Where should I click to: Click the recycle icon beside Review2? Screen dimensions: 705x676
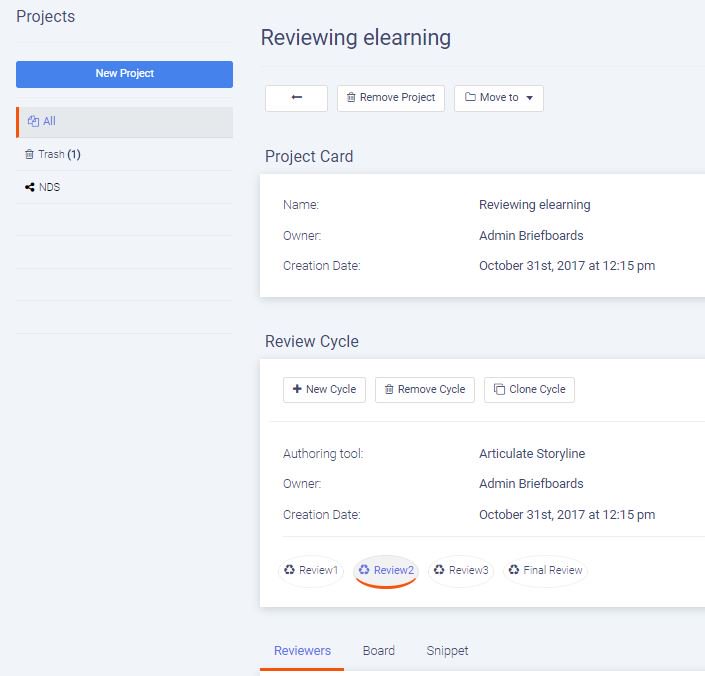click(364, 569)
